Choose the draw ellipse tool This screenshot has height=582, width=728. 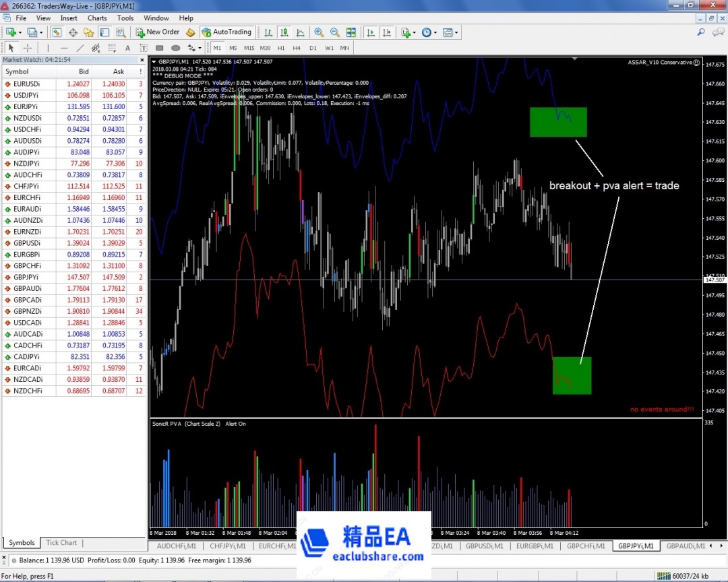[176, 48]
